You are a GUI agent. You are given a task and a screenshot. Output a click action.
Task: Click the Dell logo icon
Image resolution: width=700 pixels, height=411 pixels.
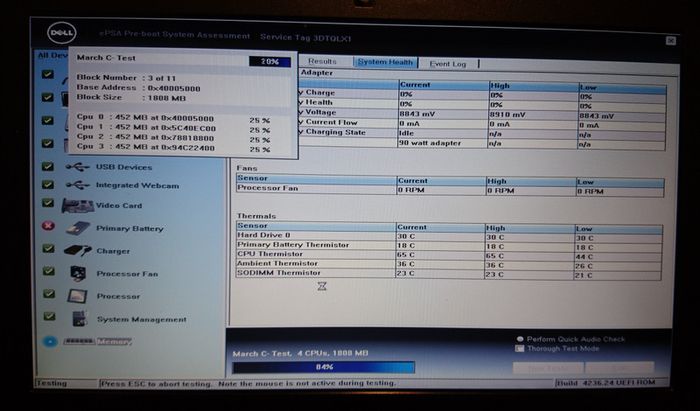pyautogui.click(x=62, y=33)
